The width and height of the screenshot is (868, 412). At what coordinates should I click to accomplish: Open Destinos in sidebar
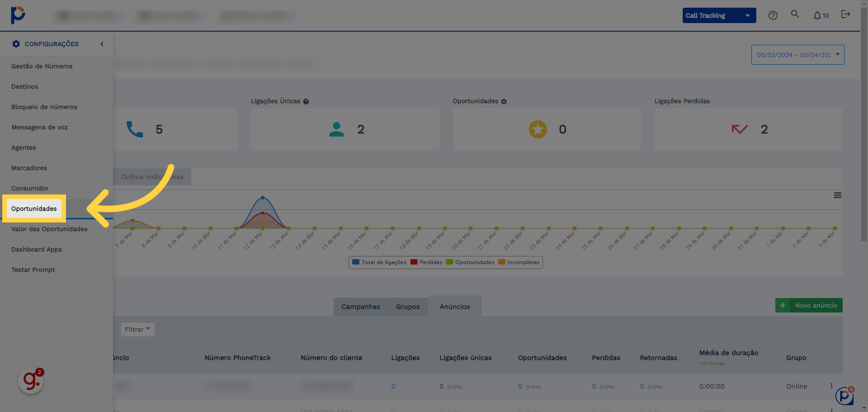pos(25,86)
